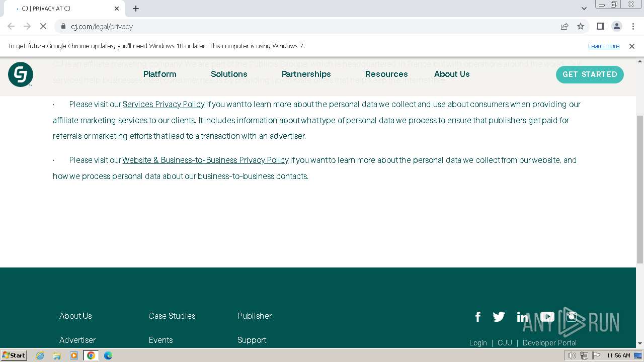
Task: Click the footer Login link
Action: pyautogui.click(x=478, y=343)
